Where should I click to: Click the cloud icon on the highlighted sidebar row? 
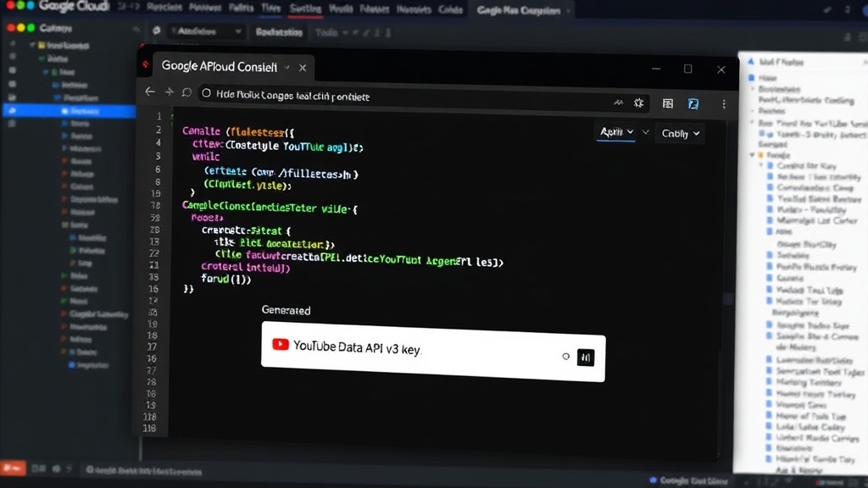[12, 111]
